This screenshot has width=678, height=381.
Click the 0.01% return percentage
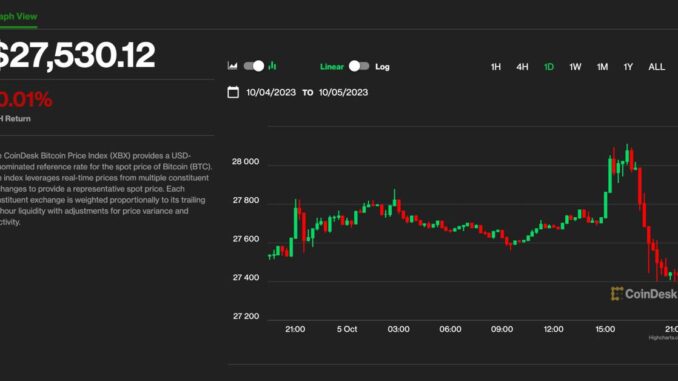[x=26, y=100]
